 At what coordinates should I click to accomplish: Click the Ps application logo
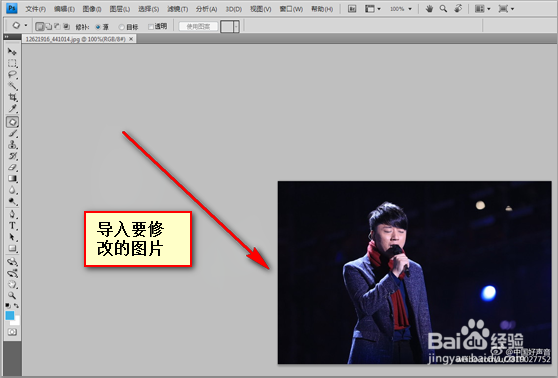(x=12, y=8)
